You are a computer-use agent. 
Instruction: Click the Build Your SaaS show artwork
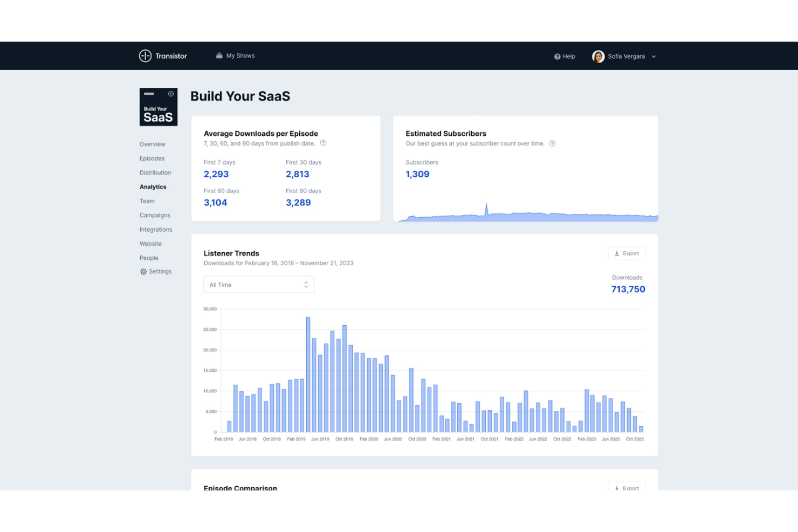point(159,107)
